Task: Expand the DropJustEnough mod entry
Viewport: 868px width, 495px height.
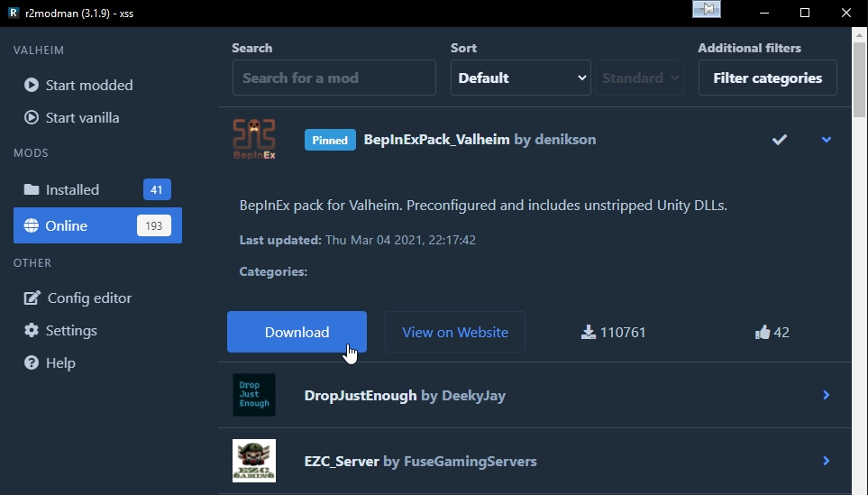Action: pyautogui.click(x=827, y=395)
